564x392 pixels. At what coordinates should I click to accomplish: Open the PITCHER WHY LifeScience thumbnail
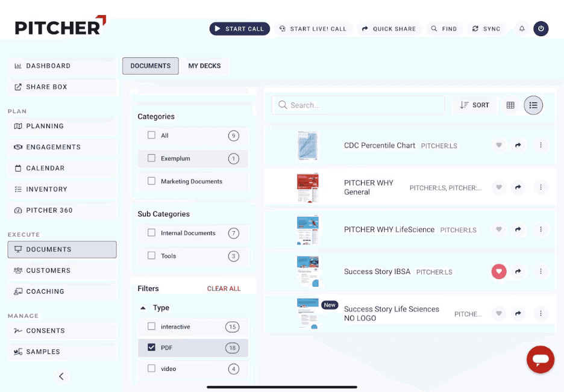point(308,229)
